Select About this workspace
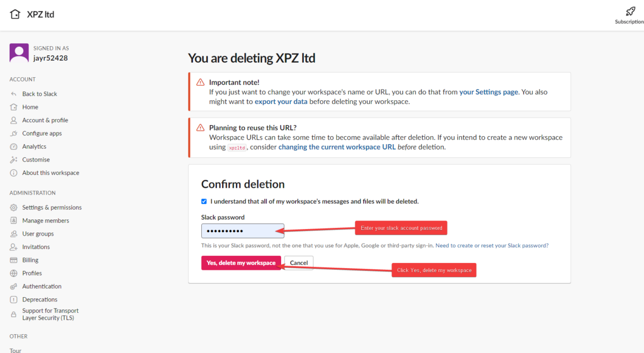The image size is (644, 353). click(x=50, y=173)
